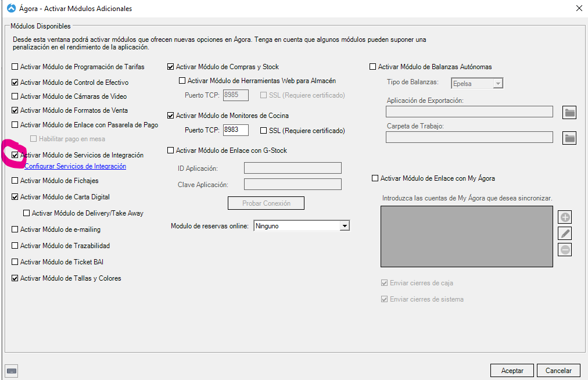
Task: Enable Módulo de Delivery/Take Away
Action: tap(27, 213)
